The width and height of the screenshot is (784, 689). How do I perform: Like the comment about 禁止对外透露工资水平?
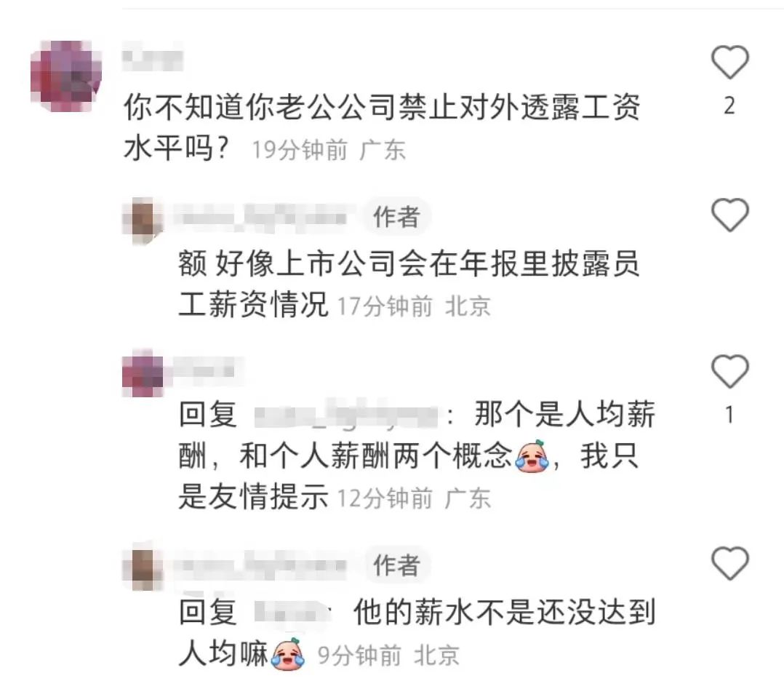point(729,62)
